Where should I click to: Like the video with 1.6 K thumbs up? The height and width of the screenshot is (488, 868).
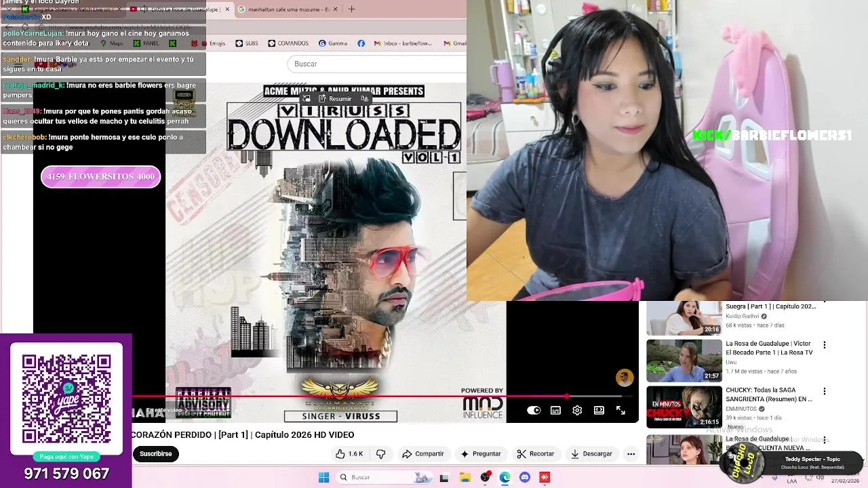350,454
